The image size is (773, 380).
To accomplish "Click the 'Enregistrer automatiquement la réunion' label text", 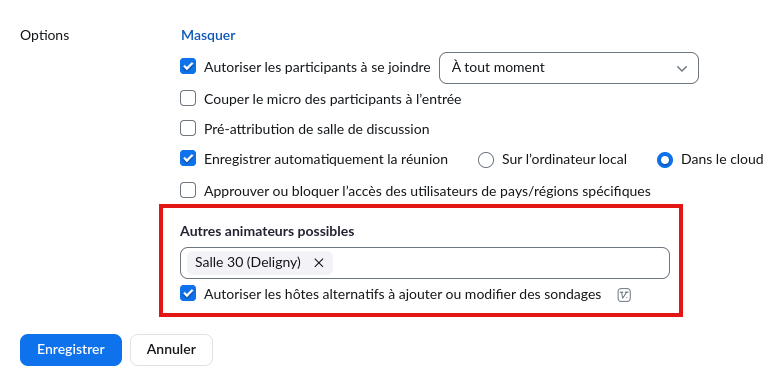I will 326,160.
